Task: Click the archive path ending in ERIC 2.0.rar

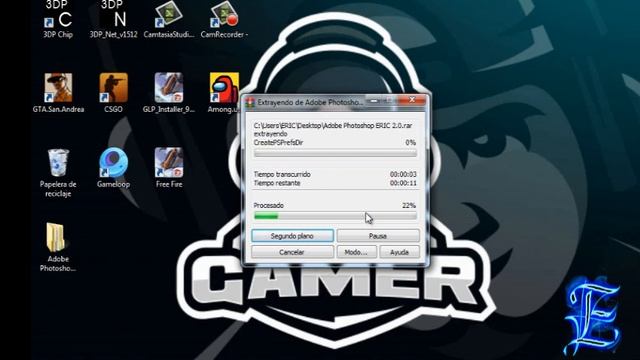Action: 333,126
